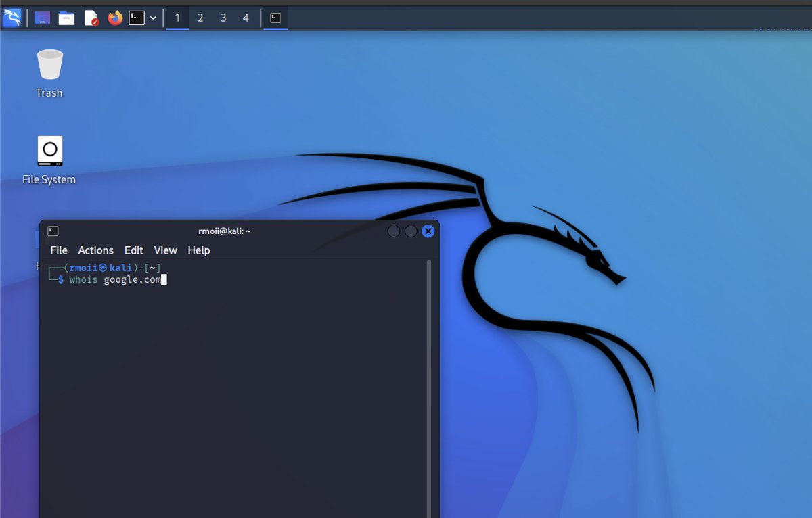Click the '(rmoii㉿kali)-[~]' prompt line
The width and height of the screenshot is (812, 518).
(x=112, y=268)
